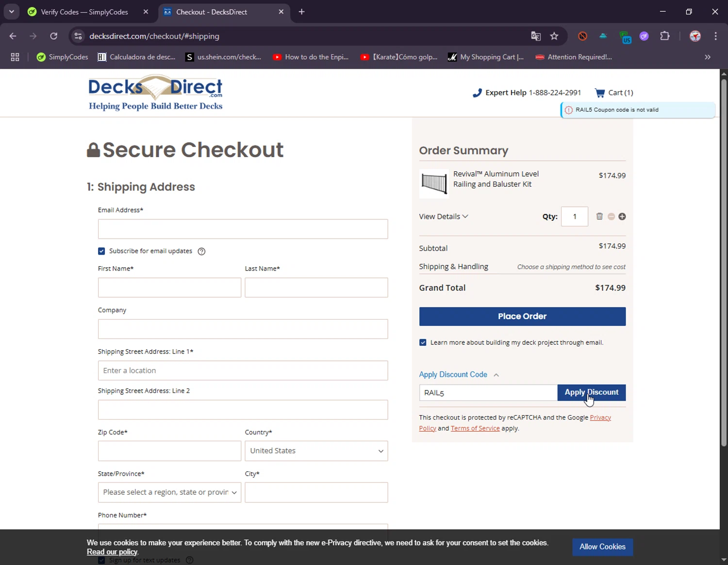Reload the checkout page

tap(54, 36)
